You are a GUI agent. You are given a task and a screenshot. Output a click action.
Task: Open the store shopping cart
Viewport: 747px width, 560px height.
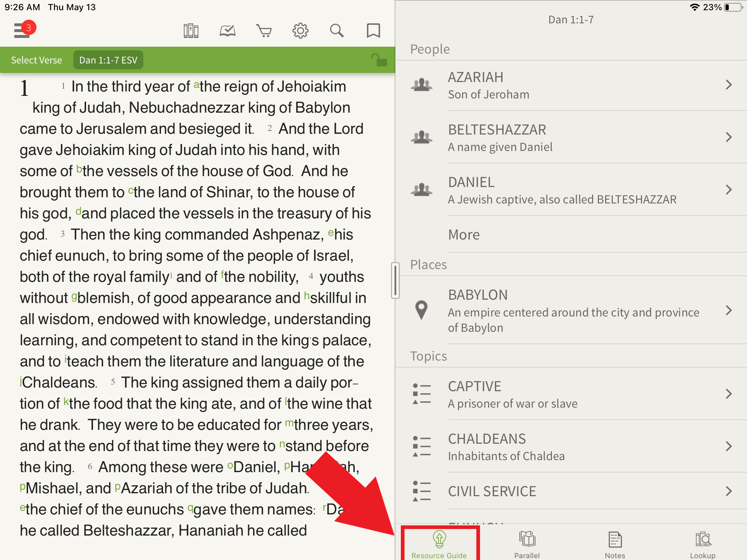(x=264, y=31)
